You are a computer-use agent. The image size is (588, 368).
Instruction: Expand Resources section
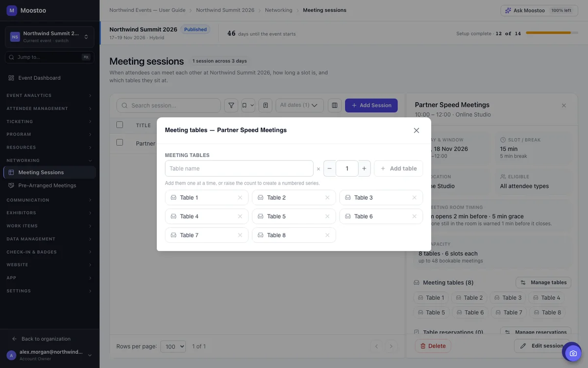[x=49, y=148]
